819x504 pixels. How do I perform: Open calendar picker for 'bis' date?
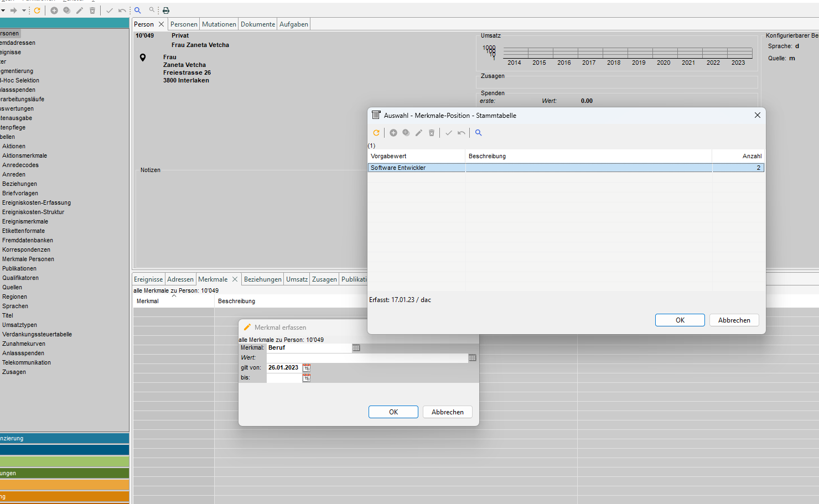[x=307, y=378]
